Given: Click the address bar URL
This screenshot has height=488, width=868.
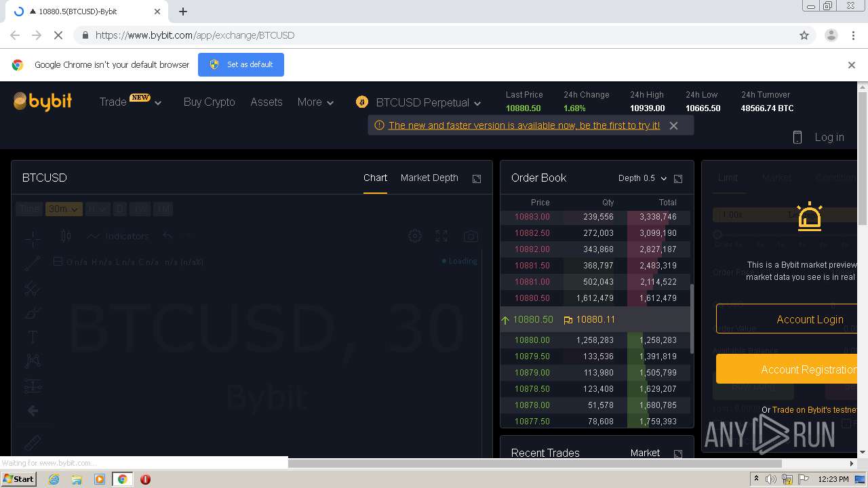Looking at the screenshot, I should (x=195, y=35).
